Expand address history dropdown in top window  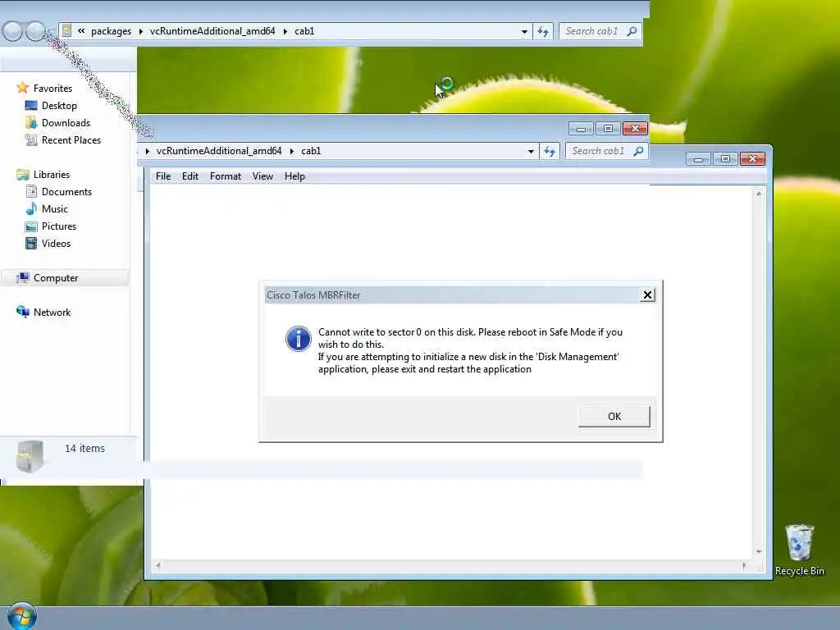point(524,32)
